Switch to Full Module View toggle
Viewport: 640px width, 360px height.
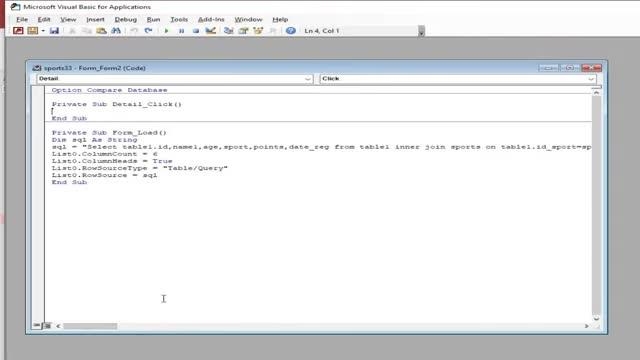point(47,326)
